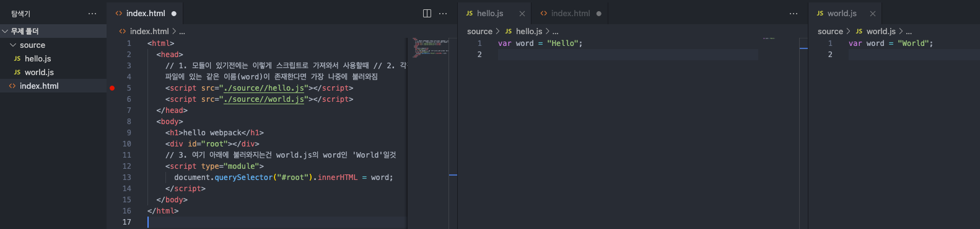
Task: Click the minimap in index.html editor
Action: (430, 48)
